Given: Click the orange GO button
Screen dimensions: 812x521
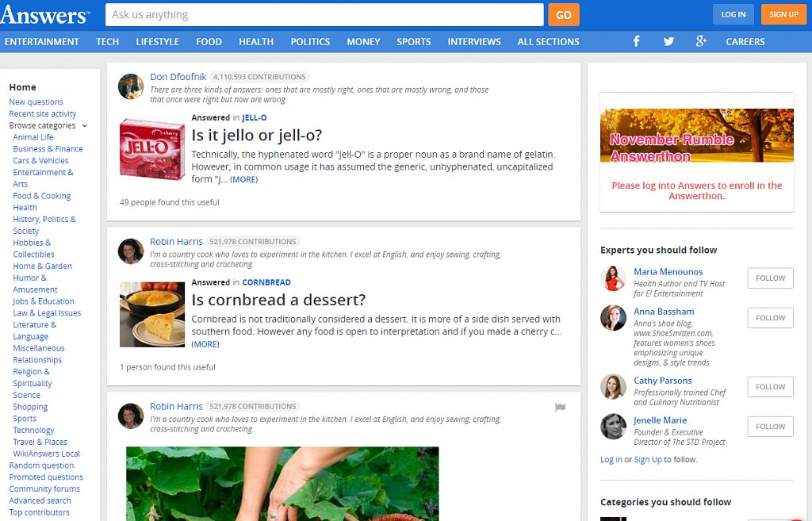Looking at the screenshot, I should pos(564,14).
